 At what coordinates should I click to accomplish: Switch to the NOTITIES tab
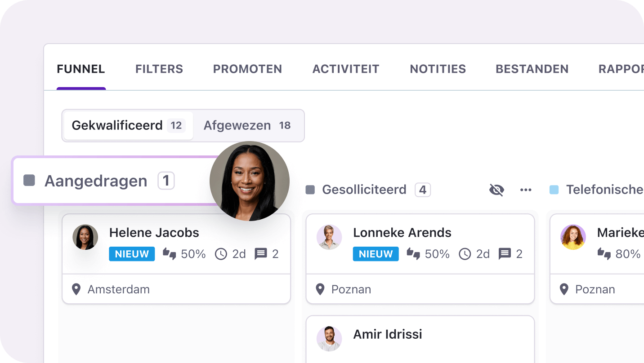[437, 69]
